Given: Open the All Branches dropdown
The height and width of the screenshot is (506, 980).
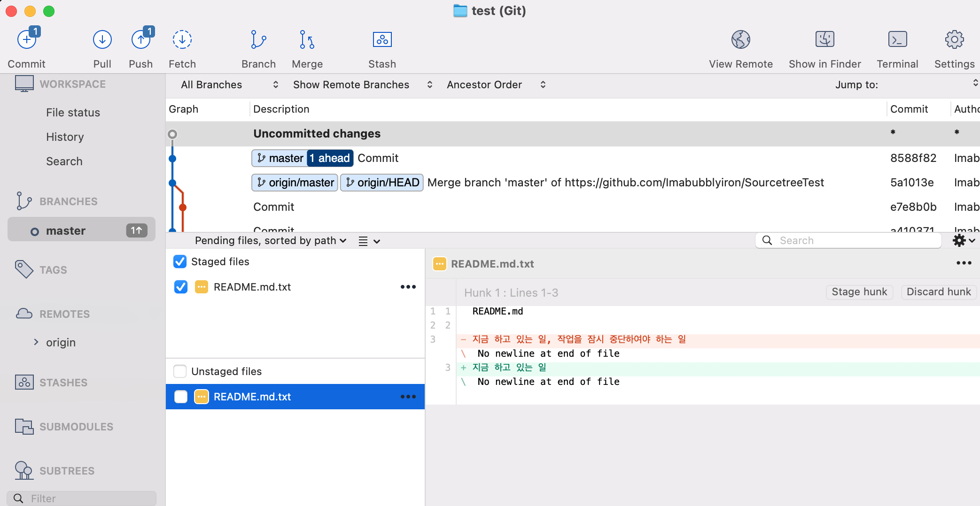Looking at the screenshot, I should tap(229, 84).
